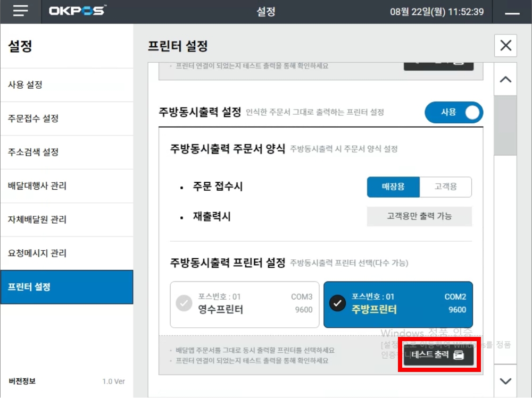Click 고객용만 출력 가능 button
Image resolution: width=532 pixels, height=398 pixels.
click(x=419, y=216)
